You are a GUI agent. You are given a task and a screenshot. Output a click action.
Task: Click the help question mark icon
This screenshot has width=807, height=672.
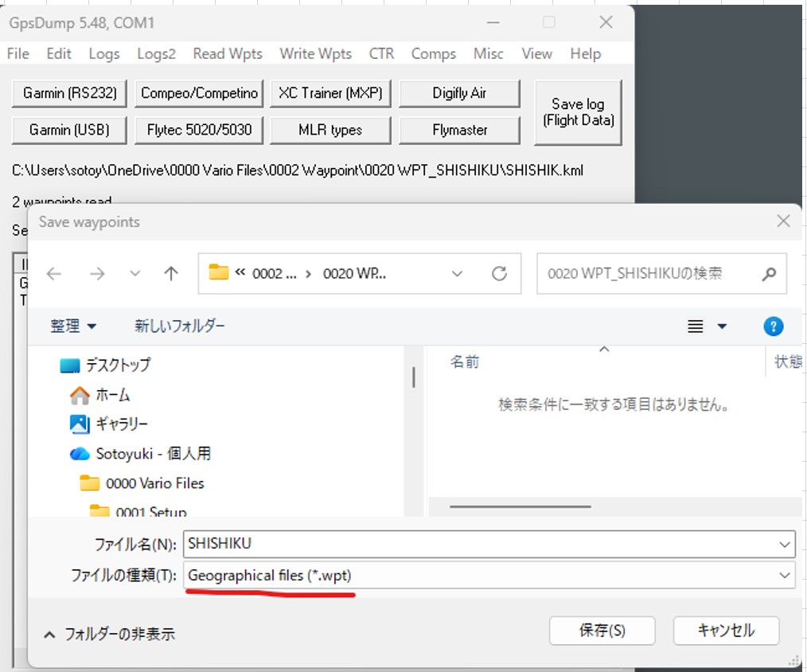click(773, 326)
